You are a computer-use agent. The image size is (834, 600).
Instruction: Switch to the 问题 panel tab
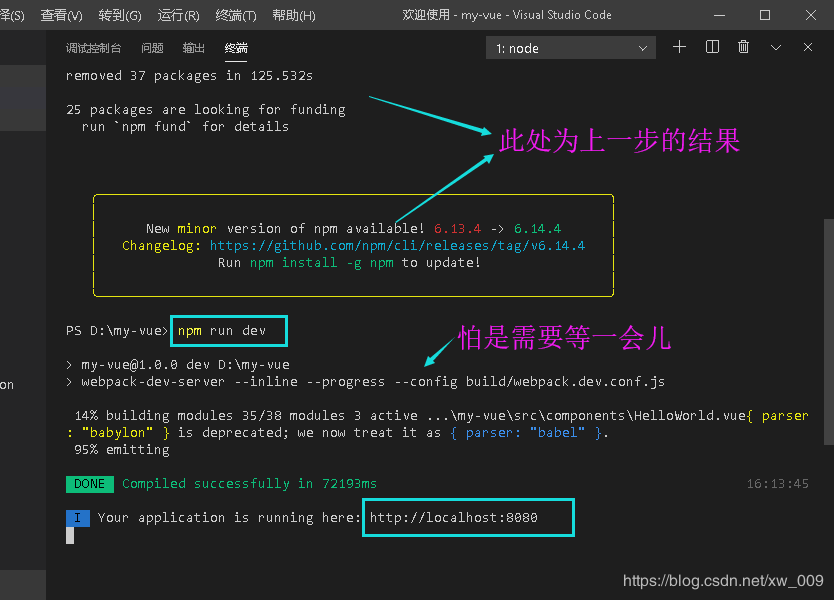point(152,48)
